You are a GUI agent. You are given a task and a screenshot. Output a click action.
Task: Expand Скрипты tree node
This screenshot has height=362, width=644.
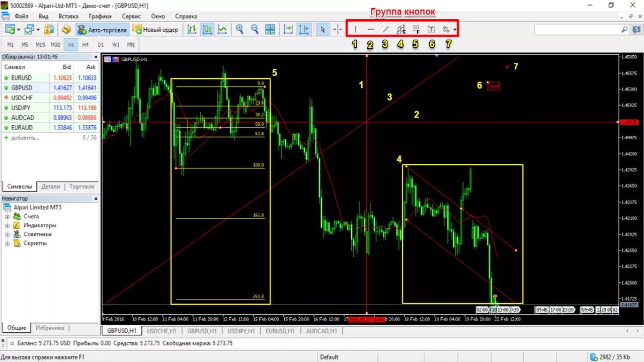coord(8,243)
